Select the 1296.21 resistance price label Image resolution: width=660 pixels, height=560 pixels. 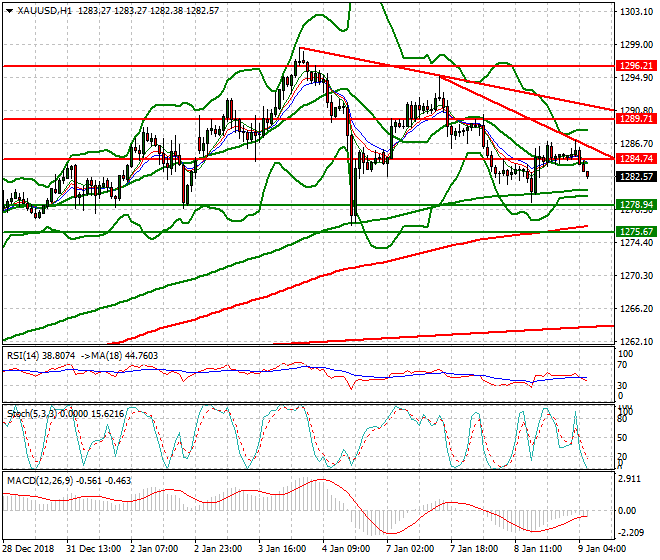coord(636,66)
